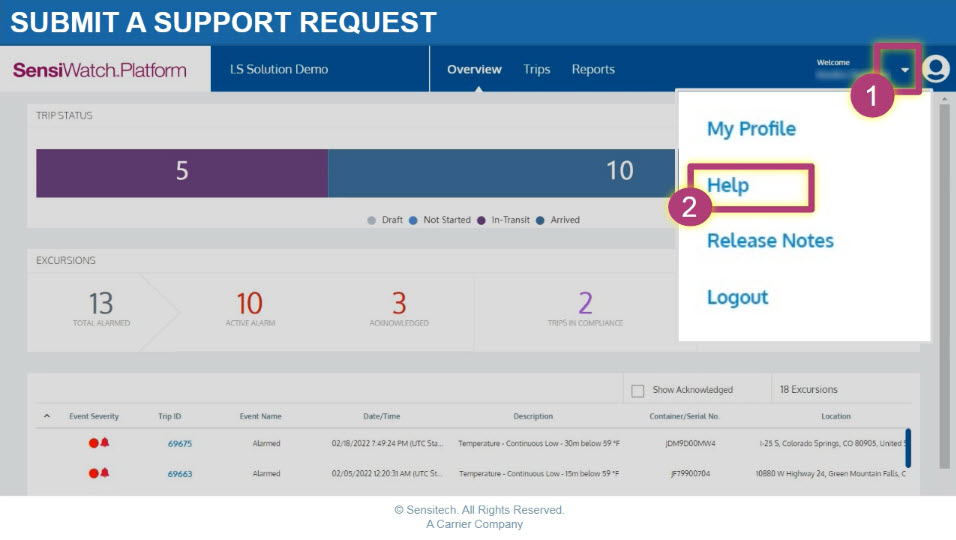Viewport: 956px width, 540px height.
Task: Click red severity dot for trip 69675
Action: [x=93, y=443]
